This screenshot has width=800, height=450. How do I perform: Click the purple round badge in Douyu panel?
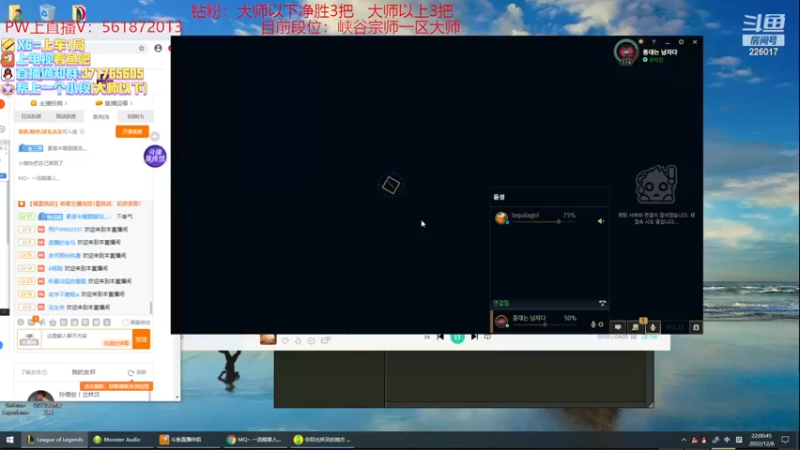coord(155,156)
